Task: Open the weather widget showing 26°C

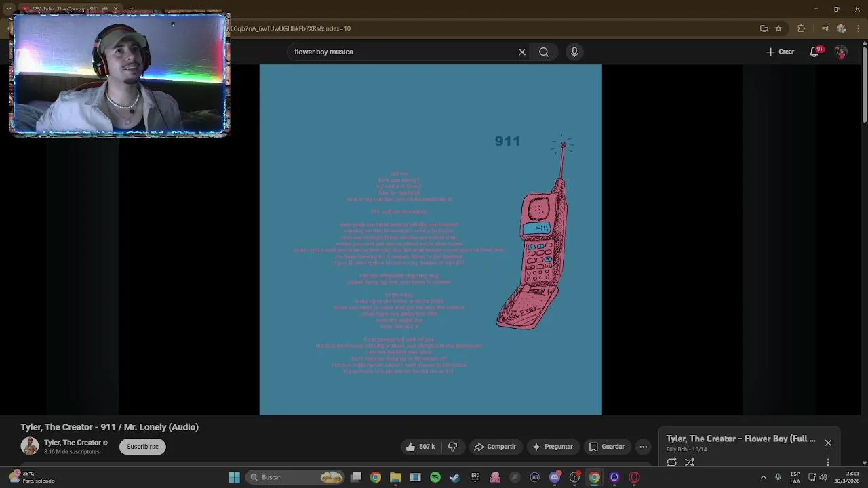Action: point(33,477)
